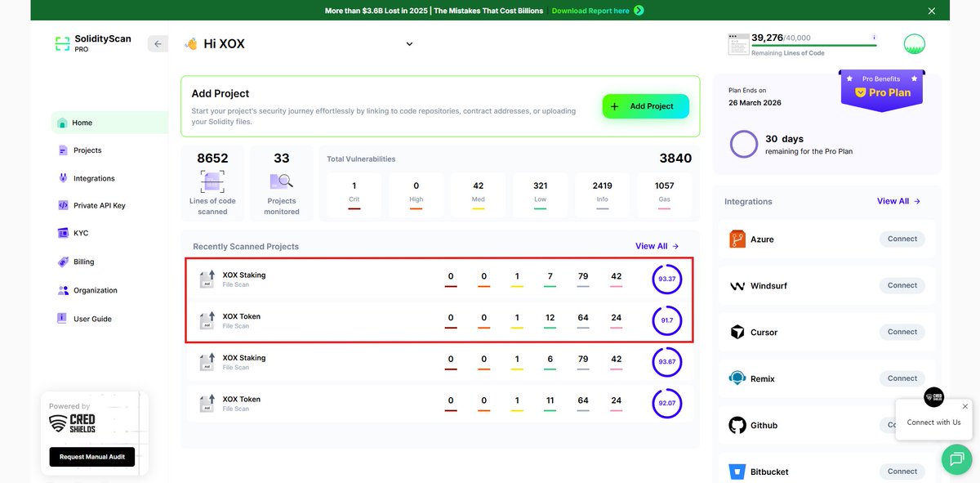Click file icon of 91.7 XOX Token
This screenshot has height=483, width=980.
207,320
